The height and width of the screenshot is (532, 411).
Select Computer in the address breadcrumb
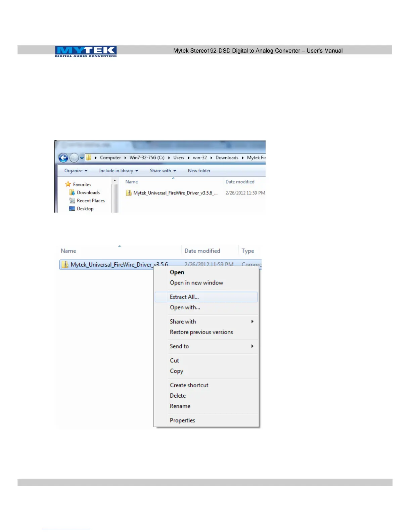pyautogui.click(x=110, y=158)
